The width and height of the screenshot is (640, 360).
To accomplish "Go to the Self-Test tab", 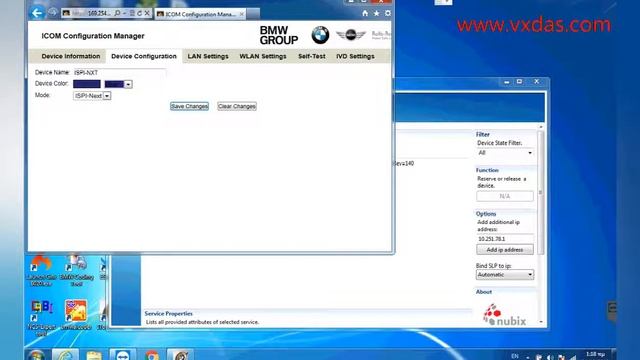I will click(x=311, y=56).
